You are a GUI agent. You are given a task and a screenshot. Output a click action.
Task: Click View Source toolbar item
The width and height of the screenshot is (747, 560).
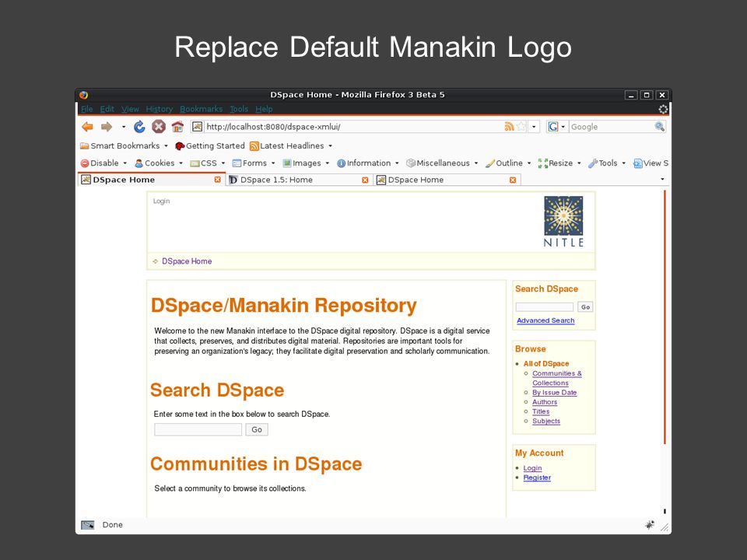click(651, 163)
